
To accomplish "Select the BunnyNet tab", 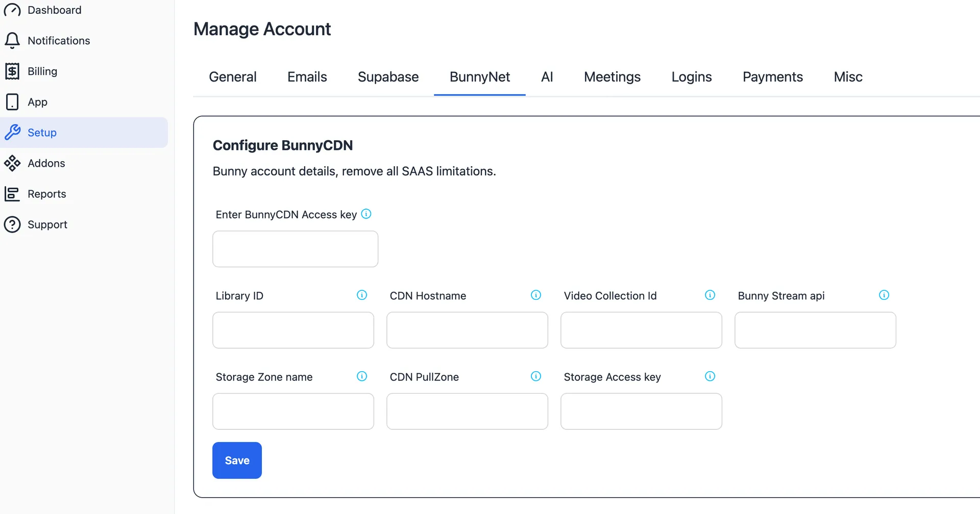I will coord(480,77).
